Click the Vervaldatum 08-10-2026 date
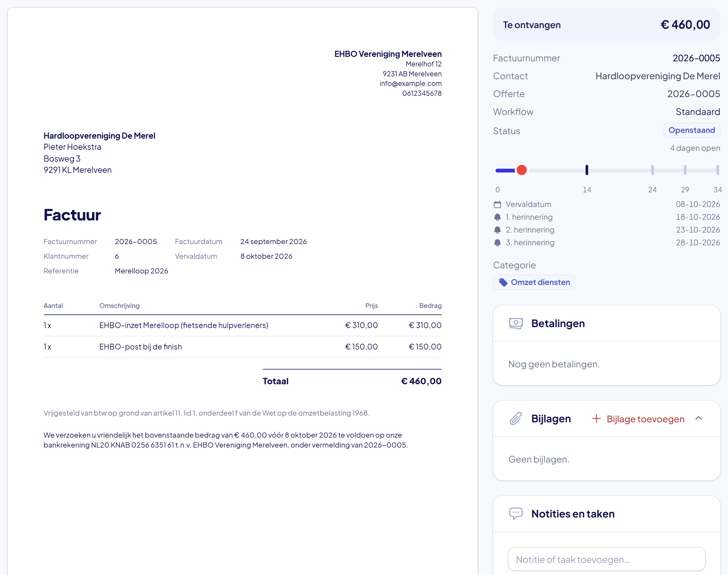Screen dimensions: 728x575 click(698, 204)
